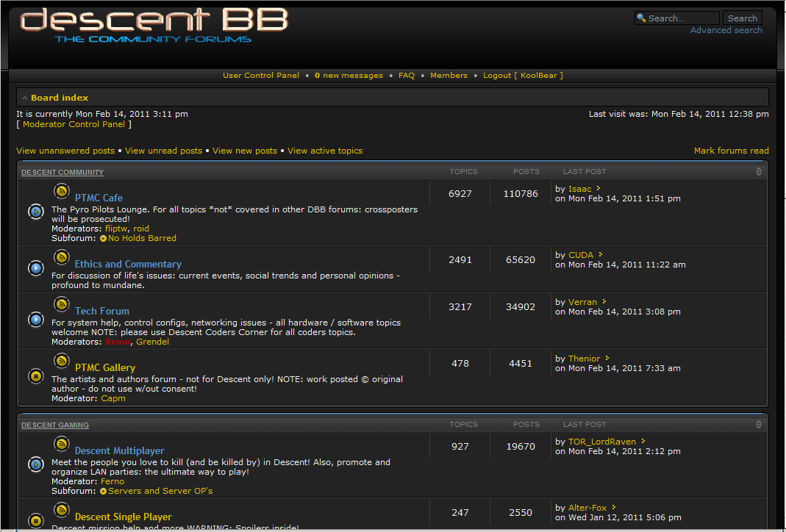View moderator Grendel's profile
Image resolution: width=786 pixels, height=532 pixels.
click(x=152, y=342)
